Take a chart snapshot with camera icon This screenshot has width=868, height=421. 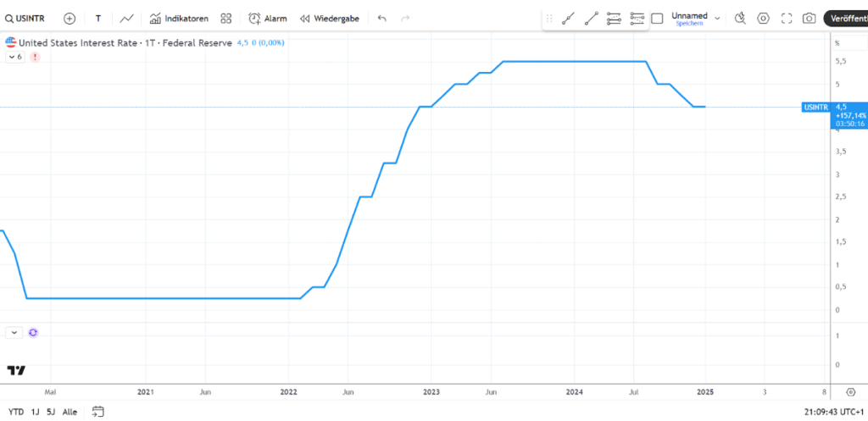pos(810,18)
